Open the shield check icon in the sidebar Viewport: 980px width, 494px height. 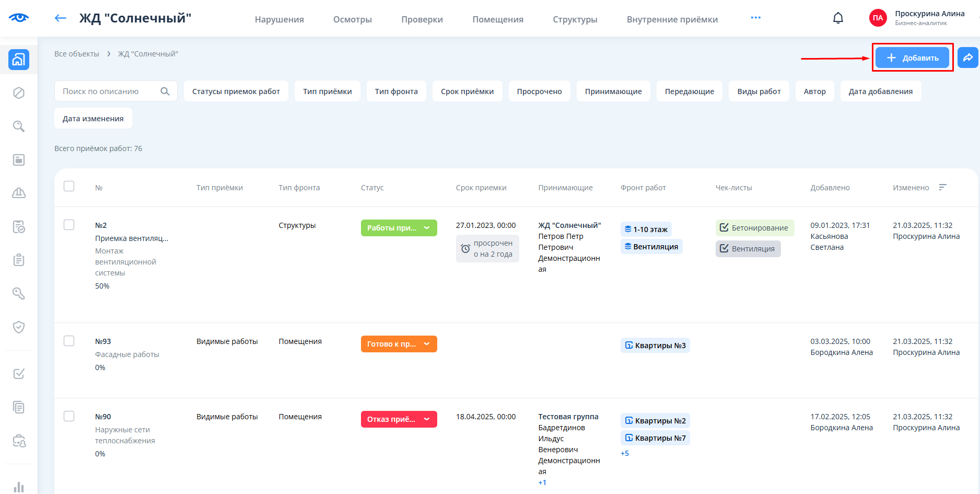[19, 327]
